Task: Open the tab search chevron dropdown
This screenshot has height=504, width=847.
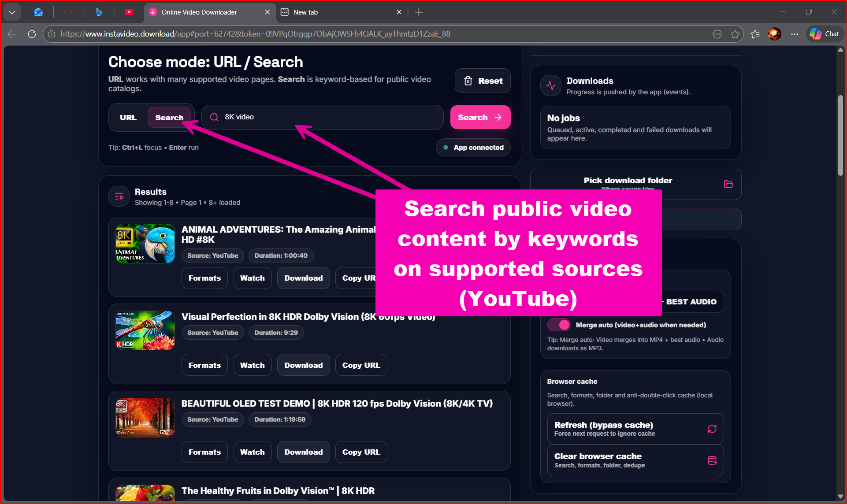Action: [x=12, y=12]
